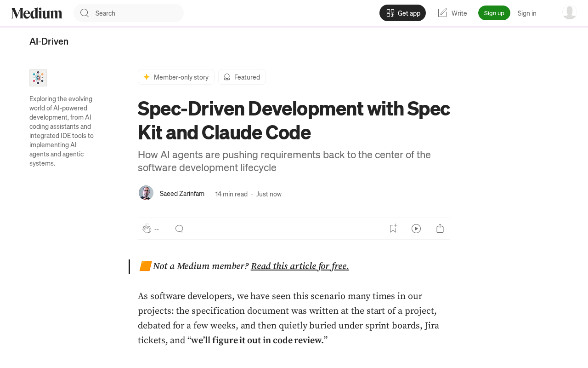Click the AI-Driven publication logo thumbnail
The image size is (588, 368).
pyautogui.click(x=38, y=78)
